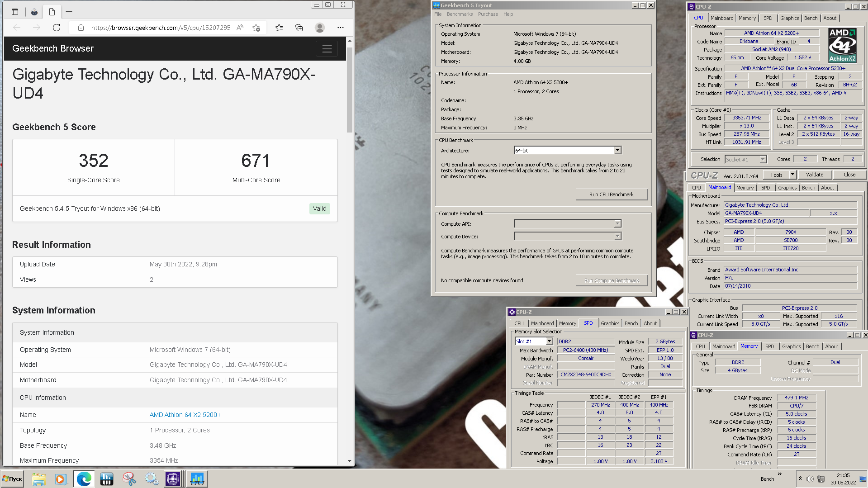Open the browser profile avatar
This screenshot has width=868, height=488.
pyautogui.click(x=320, y=28)
